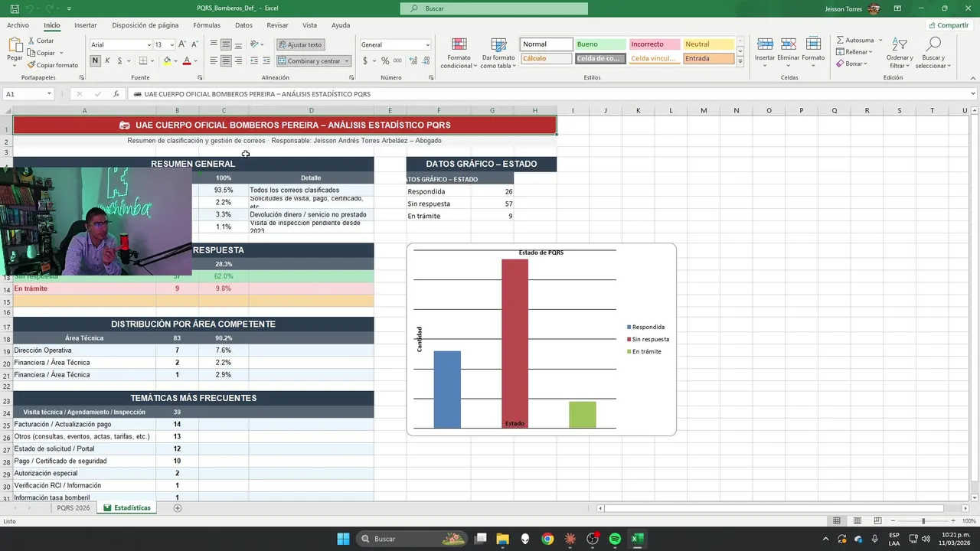
Task: Click the Insertar cells button
Action: pos(765,52)
